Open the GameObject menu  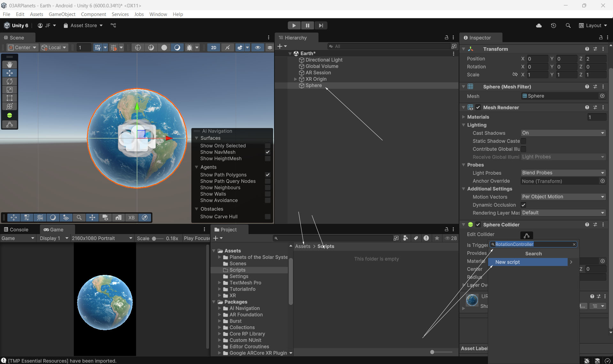(x=62, y=14)
